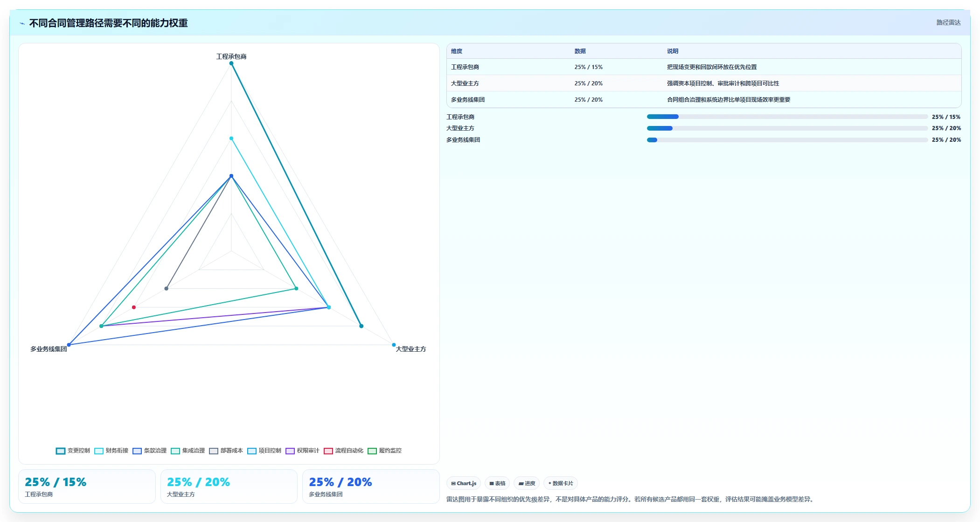Screen dimensions: 980x522
Task: Click the top vertex point of radar chart
Action: (231, 63)
